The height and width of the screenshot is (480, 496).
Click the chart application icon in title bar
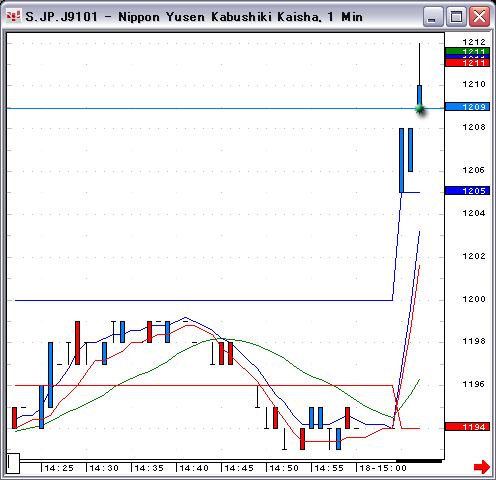(x=13, y=16)
